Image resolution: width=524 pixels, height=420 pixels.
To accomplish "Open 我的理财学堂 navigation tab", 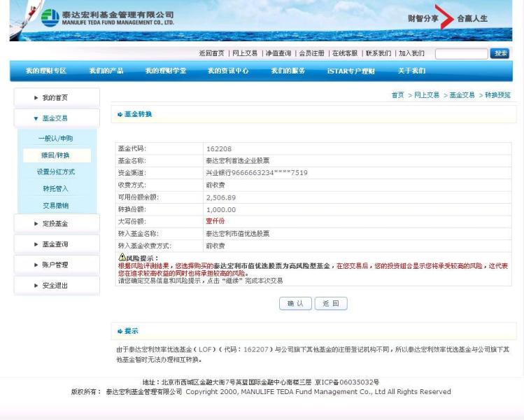I will [x=166, y=71].
